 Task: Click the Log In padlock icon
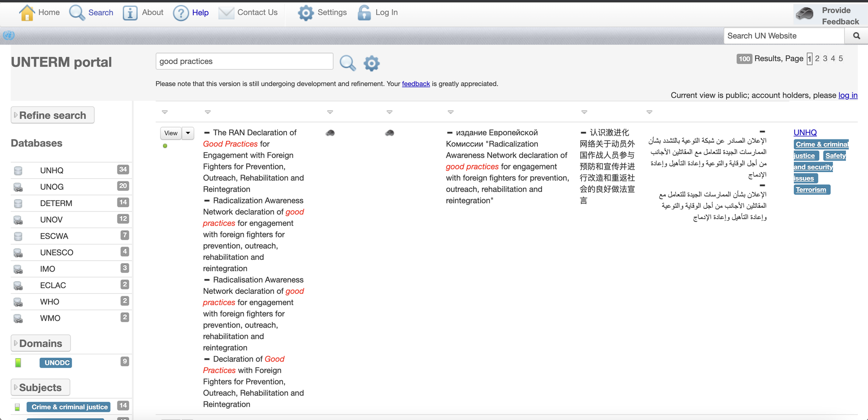(x=364, y=13)
